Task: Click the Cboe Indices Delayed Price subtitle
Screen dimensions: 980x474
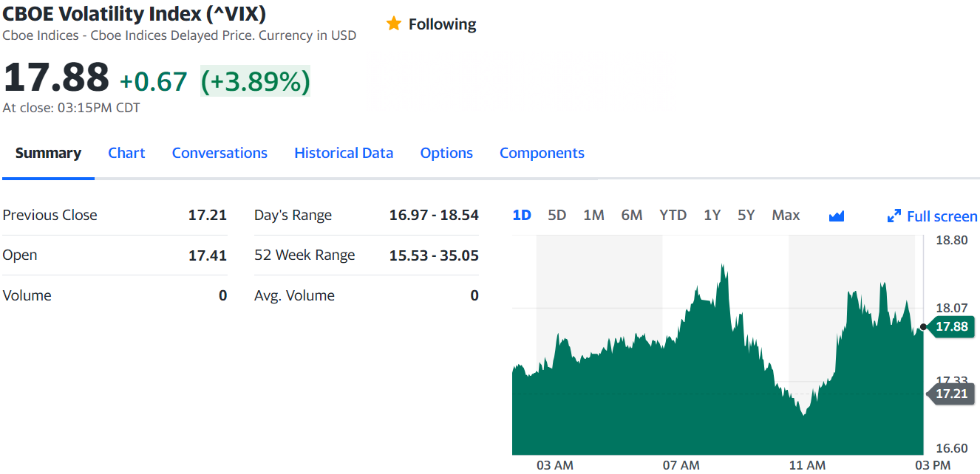Action: [179, 35]
